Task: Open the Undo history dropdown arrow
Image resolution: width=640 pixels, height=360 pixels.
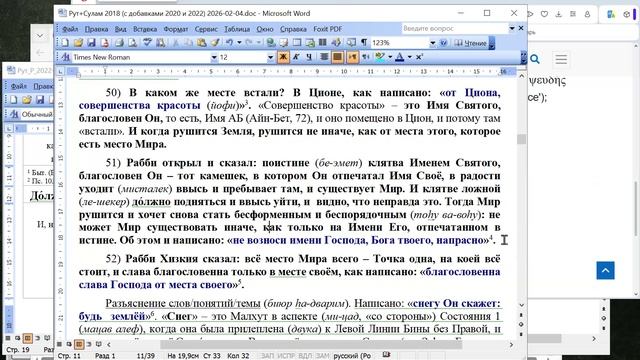Action: 239,42
